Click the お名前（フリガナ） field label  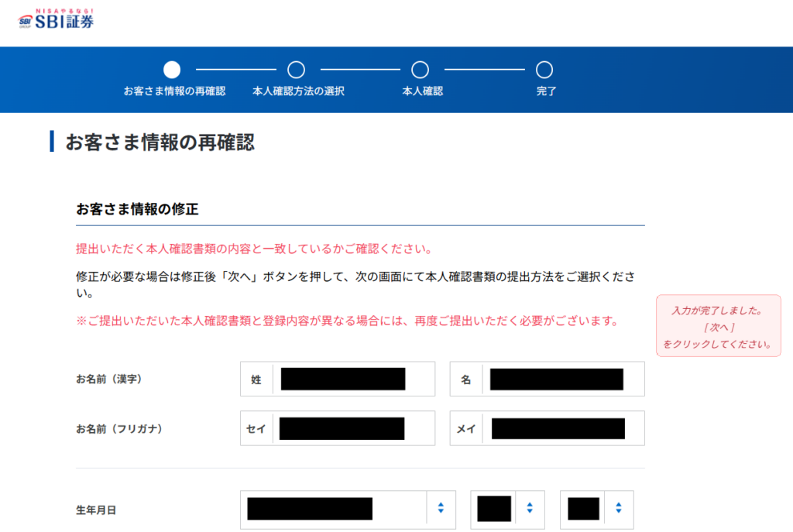tap(118, 428)
